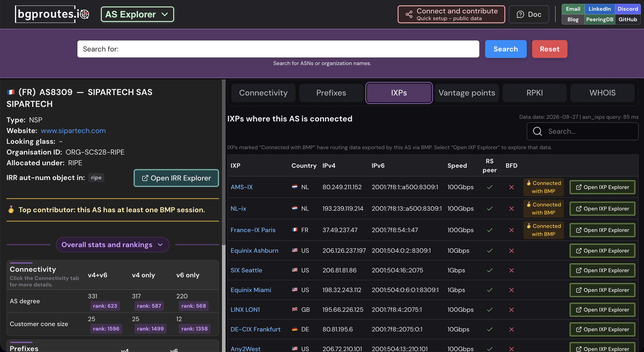This screenshot has height=352, width=644.
Task: Click the Connect and contribute button
Action: [451, 14]
